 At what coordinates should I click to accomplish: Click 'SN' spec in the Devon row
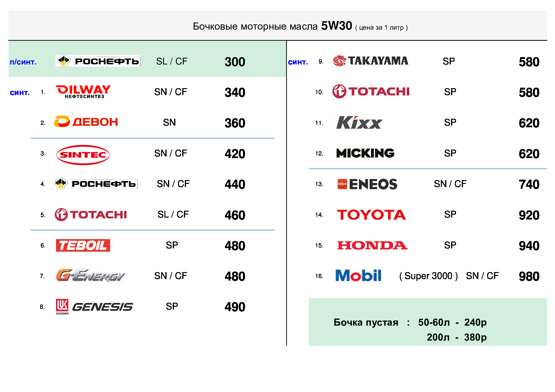(169, 123)
